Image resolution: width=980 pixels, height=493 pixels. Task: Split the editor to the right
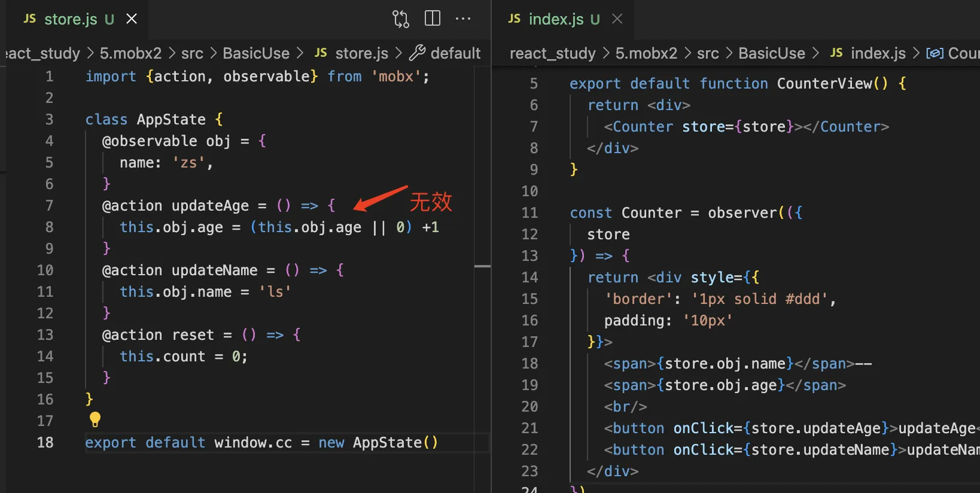[x=433, y=19]
